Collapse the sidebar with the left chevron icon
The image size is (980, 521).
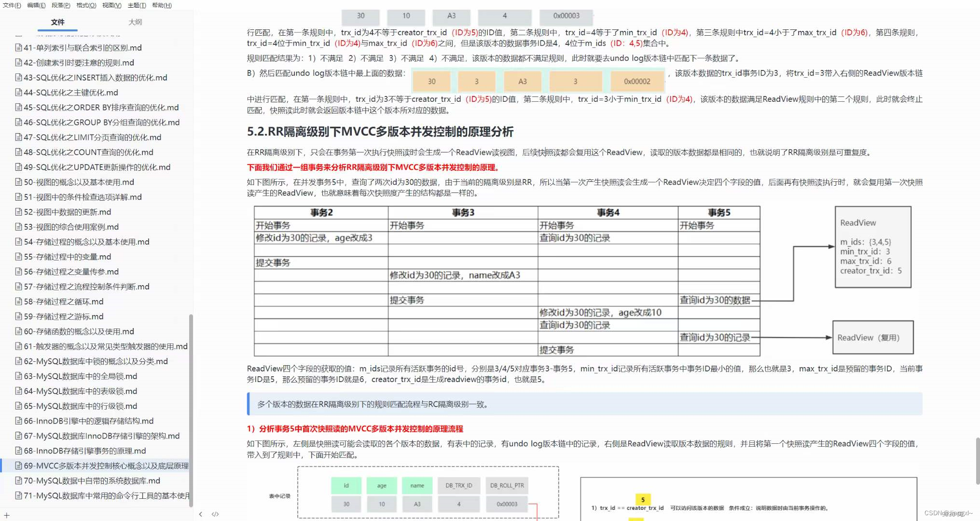pyautogui.click(x=201, y=514)
